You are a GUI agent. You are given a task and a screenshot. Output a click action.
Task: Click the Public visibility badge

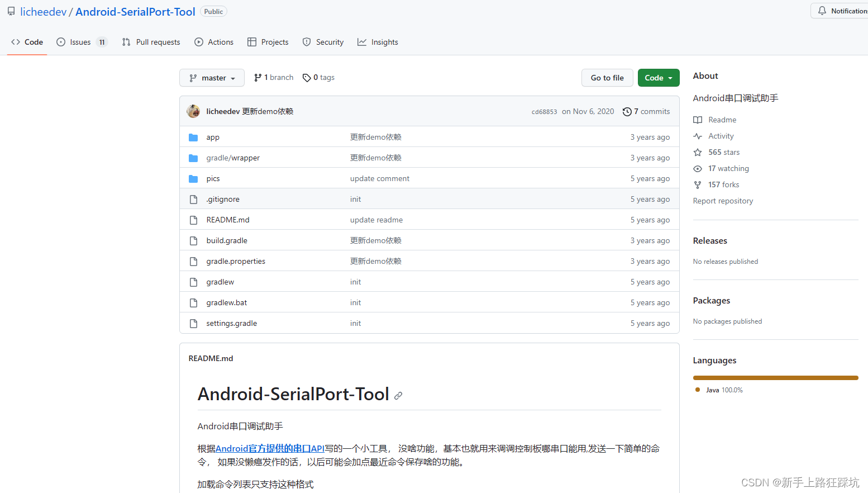point(213,12)
